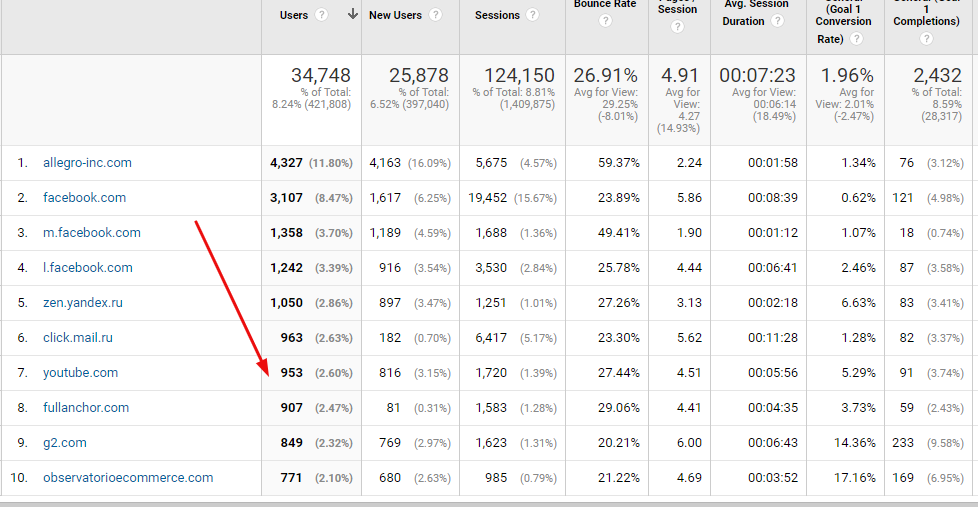Viewport: 978px width, 507px height.
Task: Sort by Users column header
Action: tap(294, 15)
